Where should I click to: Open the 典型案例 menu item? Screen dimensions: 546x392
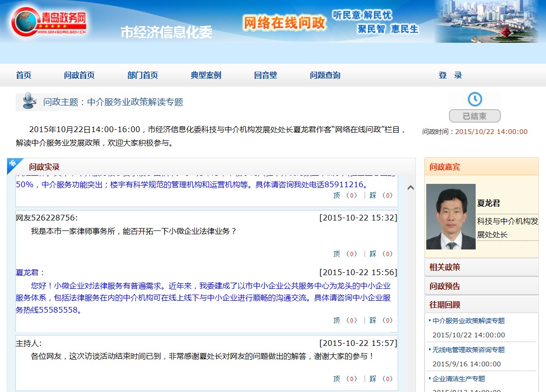[206, 75]
